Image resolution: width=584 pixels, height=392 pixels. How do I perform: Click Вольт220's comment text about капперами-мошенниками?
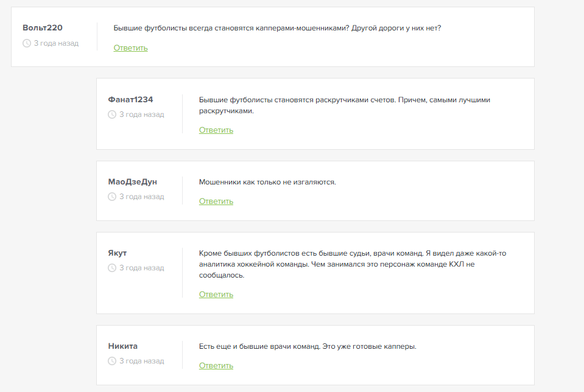tap(277, 28)
